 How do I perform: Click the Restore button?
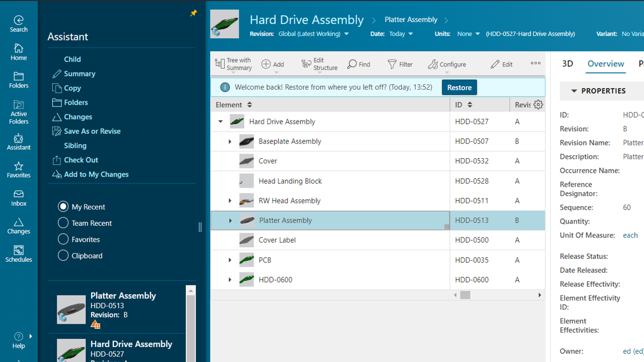pos(459,87)
